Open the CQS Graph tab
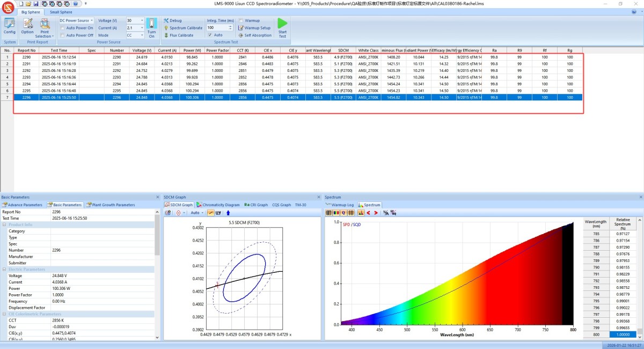 pyautogui.click(x=282, y=205)
